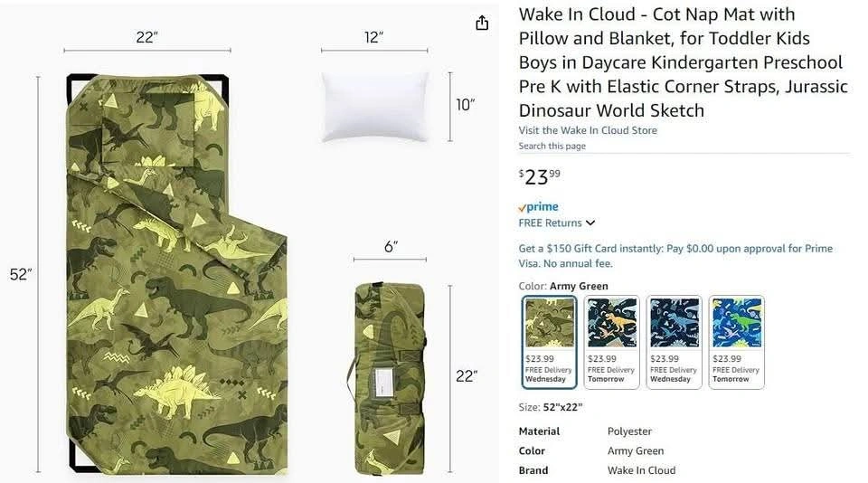Click the product title text
Image resolution: width=868 pixels, height=483 pixels.
click(684, 62)
